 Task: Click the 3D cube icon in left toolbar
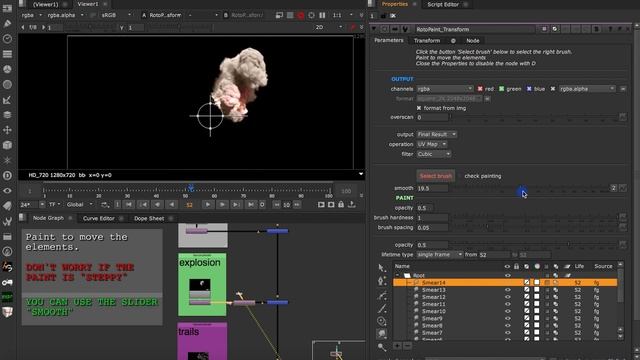7,145
